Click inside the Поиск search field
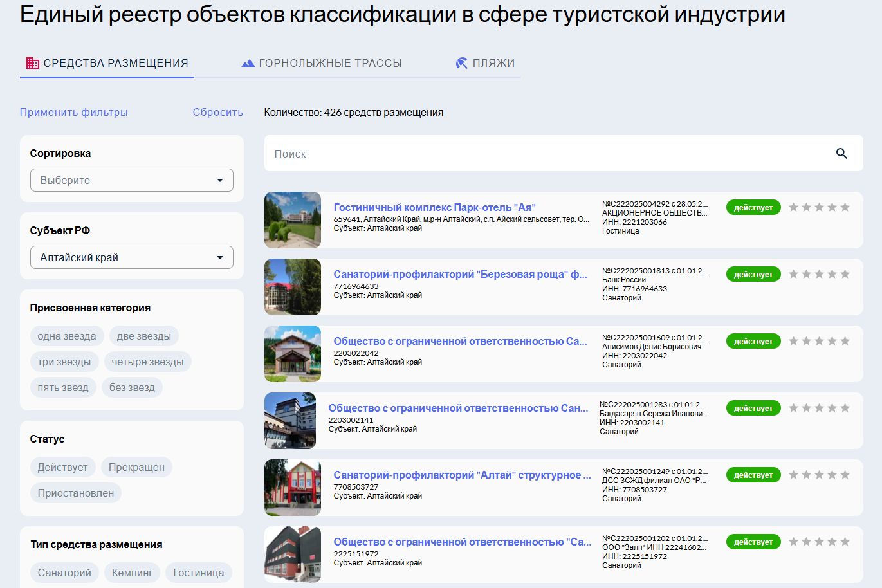 [450, 153]
